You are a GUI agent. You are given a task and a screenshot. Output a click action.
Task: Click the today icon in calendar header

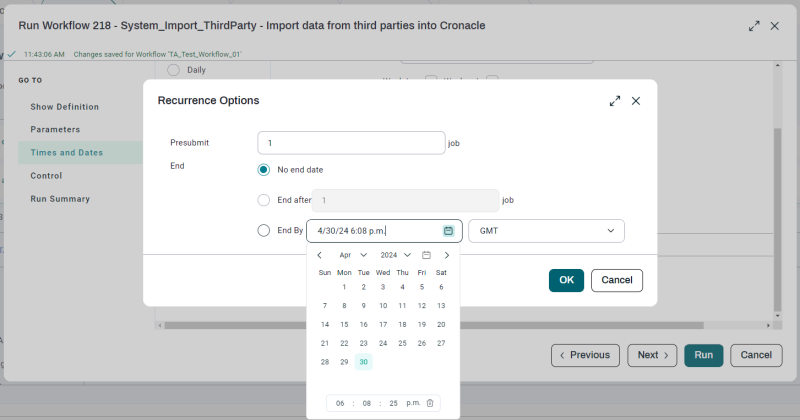tap(426, 255)
